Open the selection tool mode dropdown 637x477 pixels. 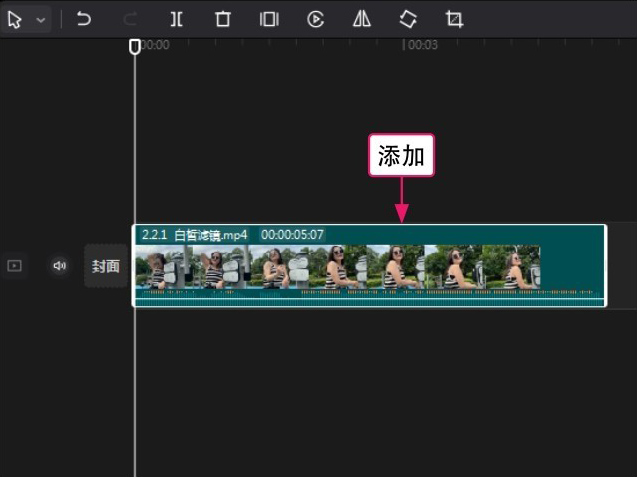41,20
